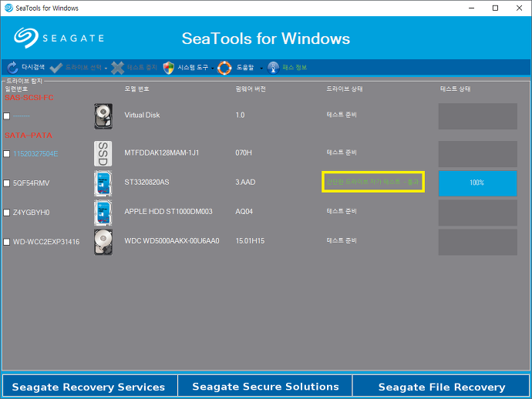This screenshot has width=532, height=399.
Task: Click the Virtual Disk drive icon
Action: pos(103,116)
